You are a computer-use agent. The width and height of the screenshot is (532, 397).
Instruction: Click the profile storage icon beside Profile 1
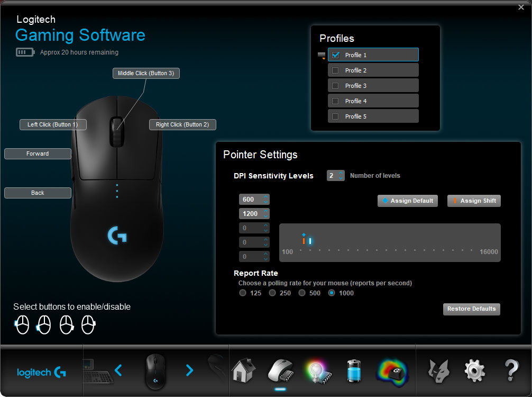[322, 56]
